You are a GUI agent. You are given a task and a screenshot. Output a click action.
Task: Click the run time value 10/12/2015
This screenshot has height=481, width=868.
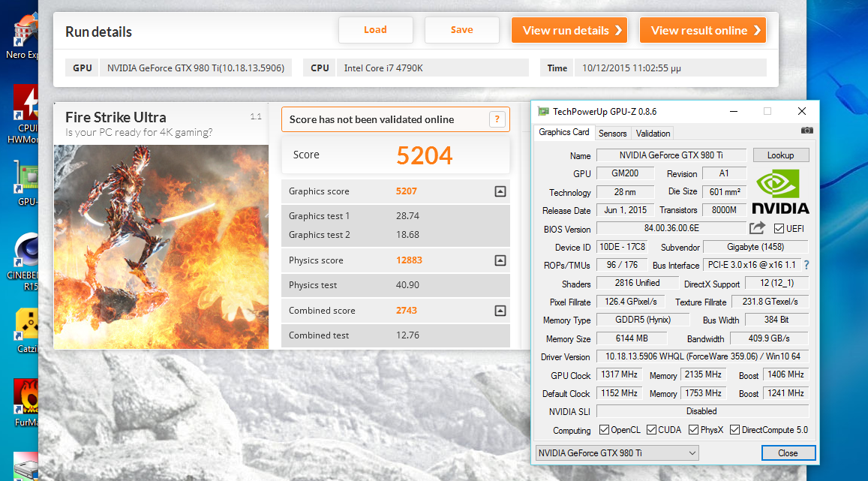632,68
